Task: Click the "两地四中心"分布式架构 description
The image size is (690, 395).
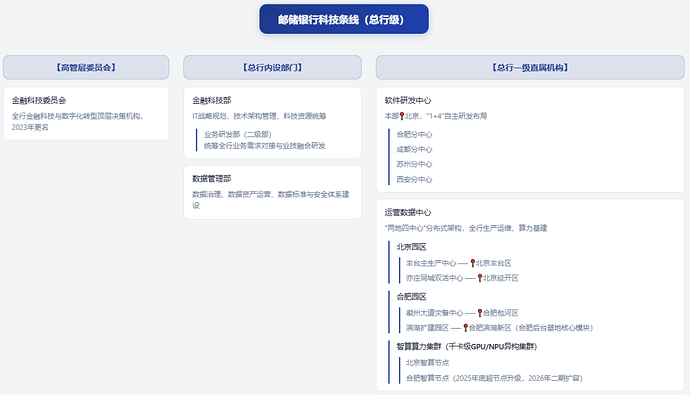Action: point(466,228)
